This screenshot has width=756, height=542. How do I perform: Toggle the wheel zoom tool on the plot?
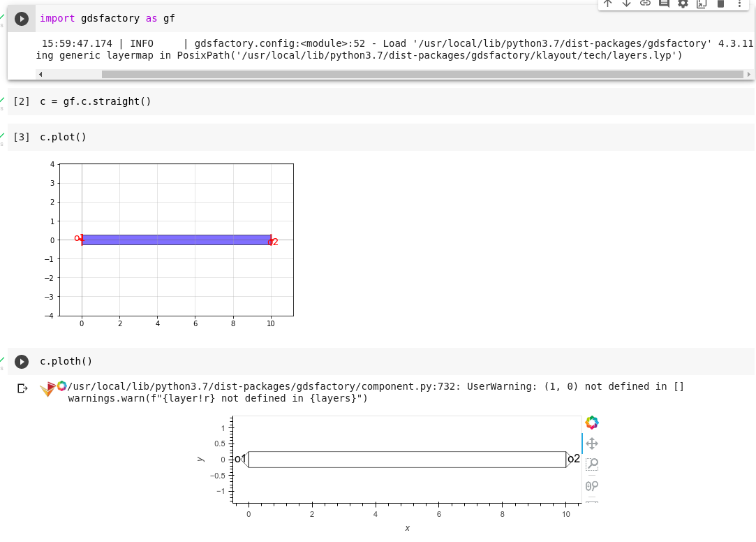tap(591, 486)
